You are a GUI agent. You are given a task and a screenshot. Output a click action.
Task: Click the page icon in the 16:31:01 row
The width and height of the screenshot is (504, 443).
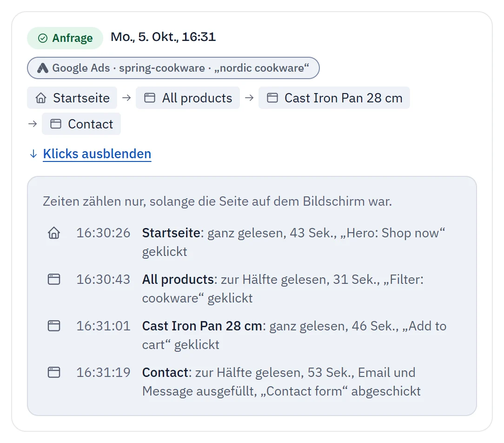(54, 326)
